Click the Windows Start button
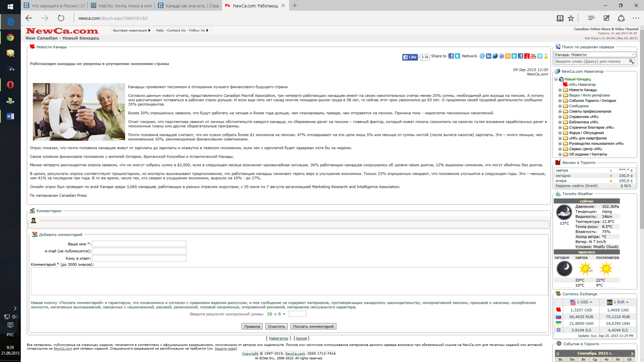 coord(10,6)
